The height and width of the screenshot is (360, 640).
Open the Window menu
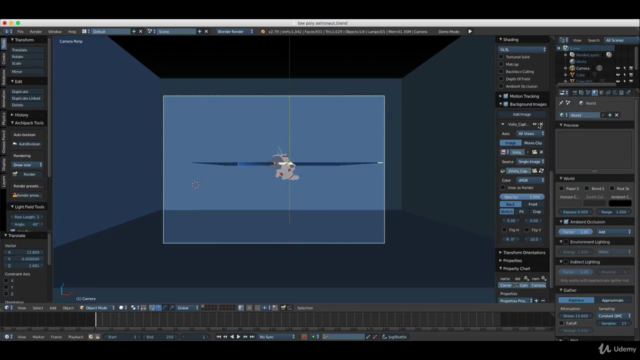tap(55, 31)
